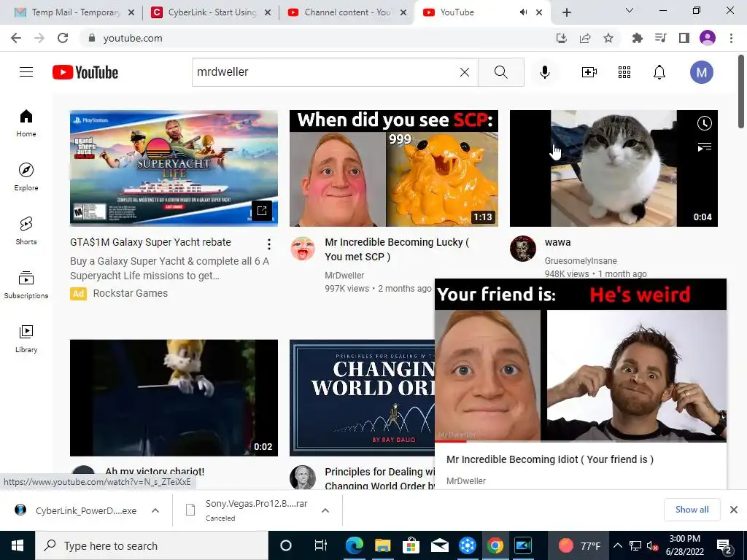Screen dimensions: 747x560
Task: Mute the playing YouTube tab
Action: click(x=524, y=12)
